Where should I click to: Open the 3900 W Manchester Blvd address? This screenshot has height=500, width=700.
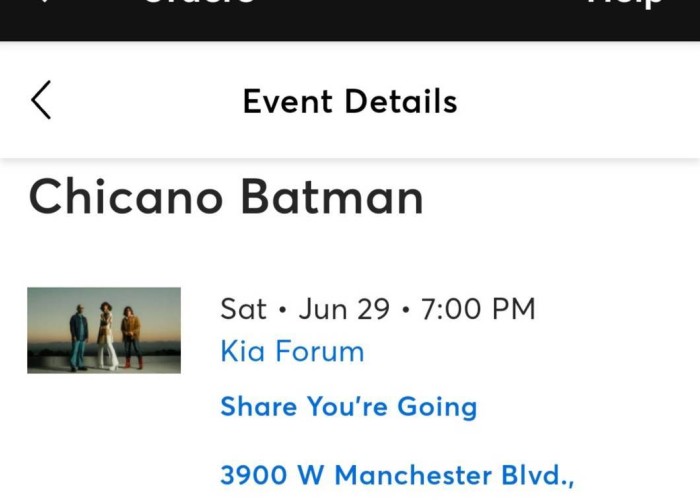tap(397, 475)
